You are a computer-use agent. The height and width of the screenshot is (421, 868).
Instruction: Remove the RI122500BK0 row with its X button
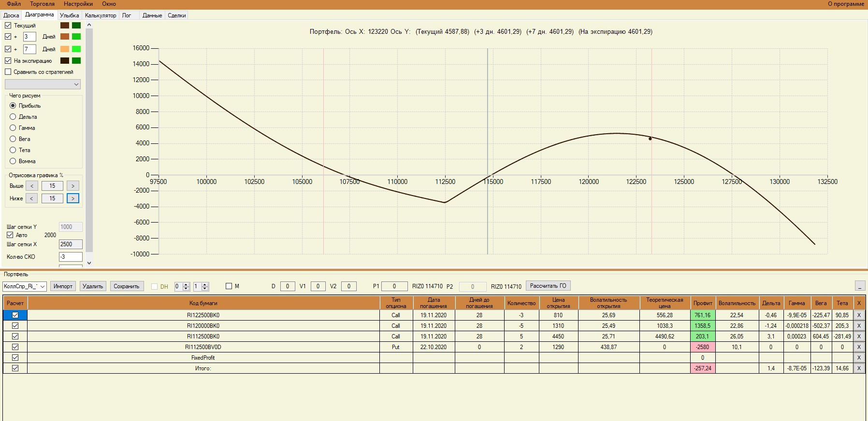tap(859, 315)
